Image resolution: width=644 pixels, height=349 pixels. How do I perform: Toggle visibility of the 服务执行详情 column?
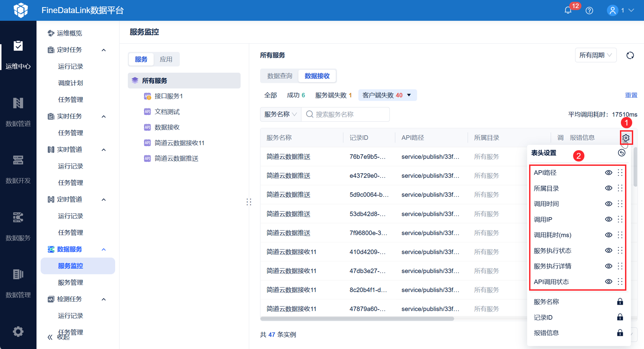[x=609, y=266]
